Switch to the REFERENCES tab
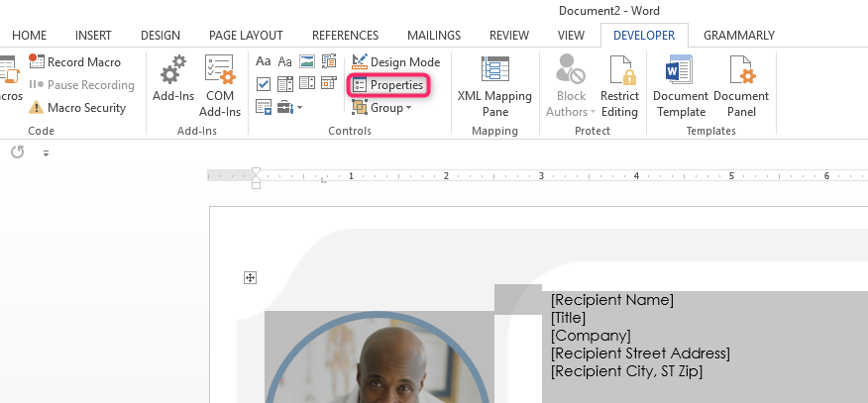 click(346, 36)
